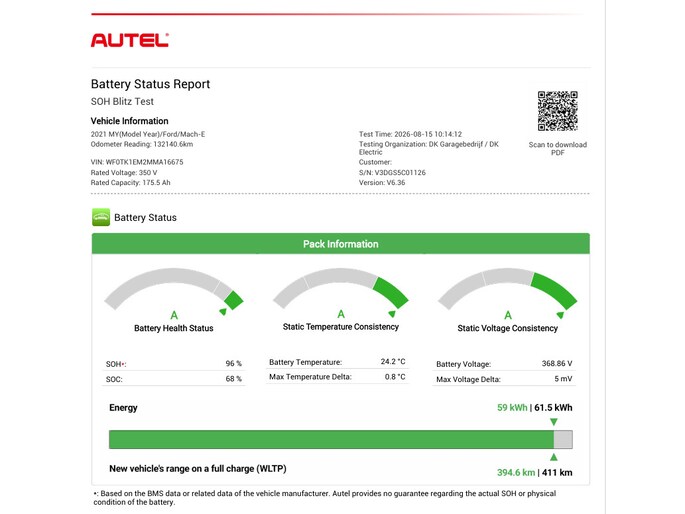Click the SOC value 68 %

click(x=233, y=379)
